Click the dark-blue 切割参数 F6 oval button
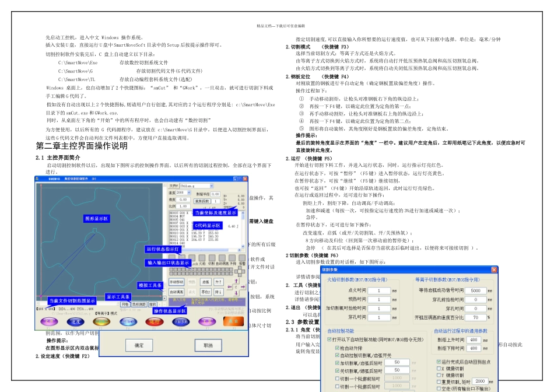Viewport: 554px width, 392px height. click(x=181, y=321)
